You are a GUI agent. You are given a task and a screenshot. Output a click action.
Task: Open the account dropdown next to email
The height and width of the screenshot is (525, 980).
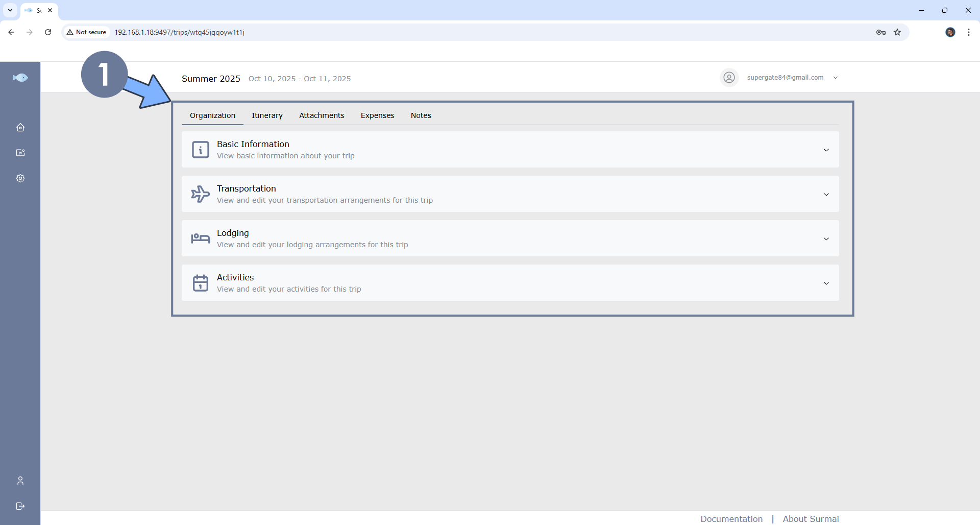836,78
